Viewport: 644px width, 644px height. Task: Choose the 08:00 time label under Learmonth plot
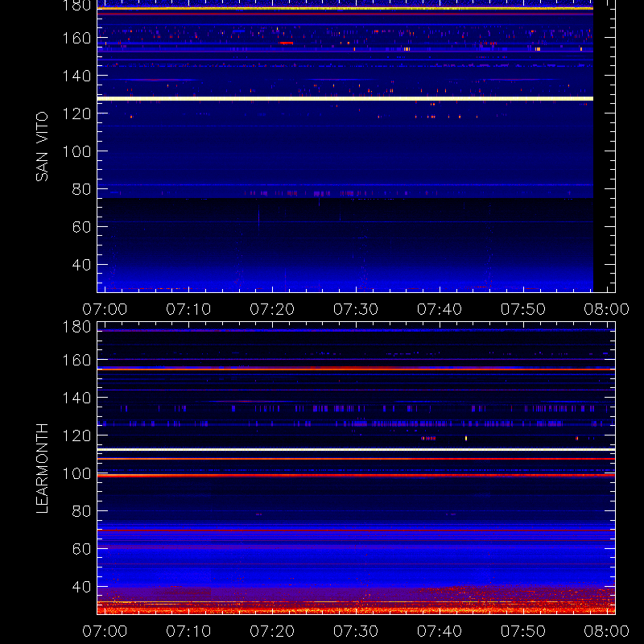coord(607,631)
